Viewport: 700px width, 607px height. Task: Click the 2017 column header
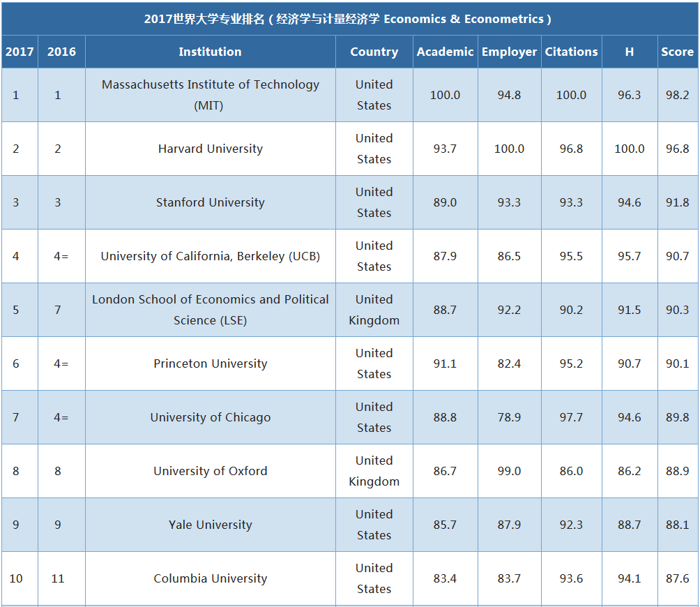coord(20,52)
